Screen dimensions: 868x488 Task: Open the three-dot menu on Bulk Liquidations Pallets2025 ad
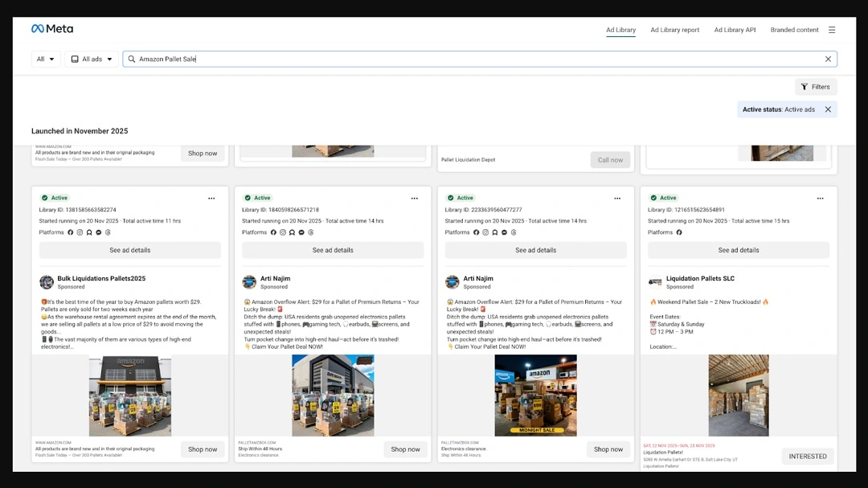pyautogui.click(x=211, y=198)
